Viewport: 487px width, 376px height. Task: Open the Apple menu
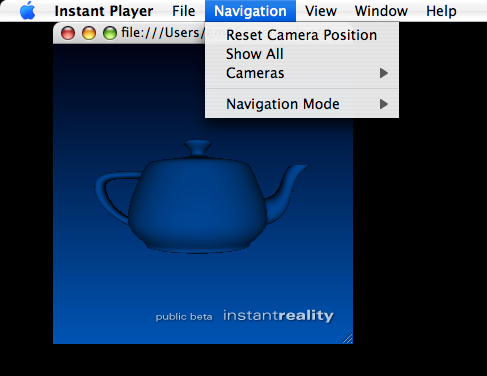(28, 11)
